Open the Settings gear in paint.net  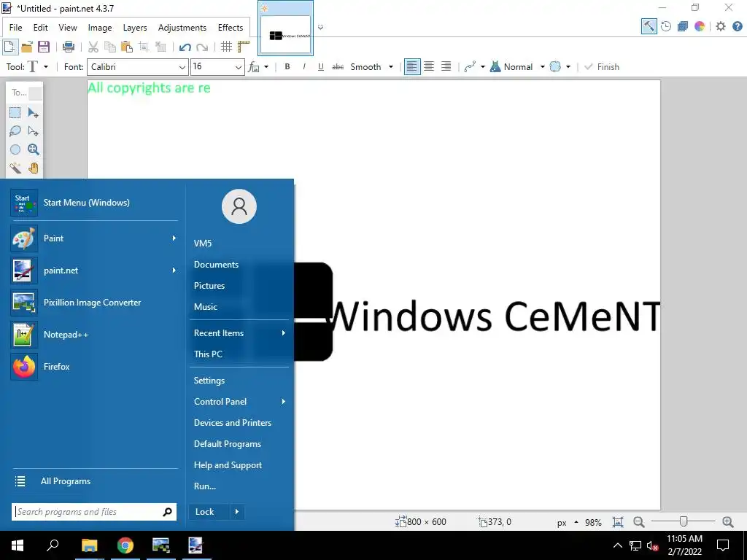pos(721,27)
